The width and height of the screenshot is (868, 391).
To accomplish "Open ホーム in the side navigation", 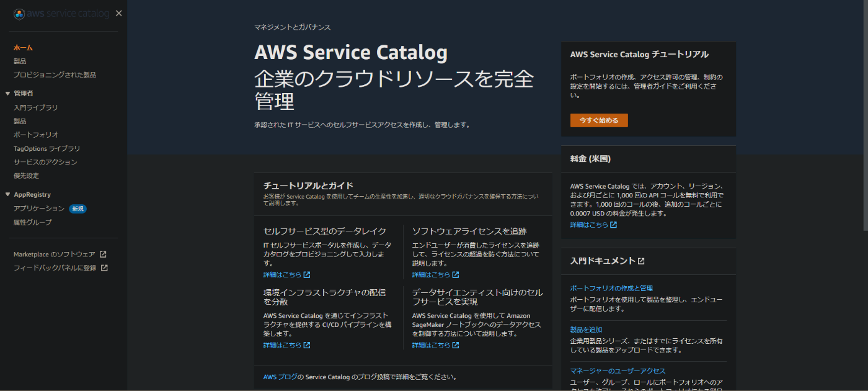I will 23,48.
